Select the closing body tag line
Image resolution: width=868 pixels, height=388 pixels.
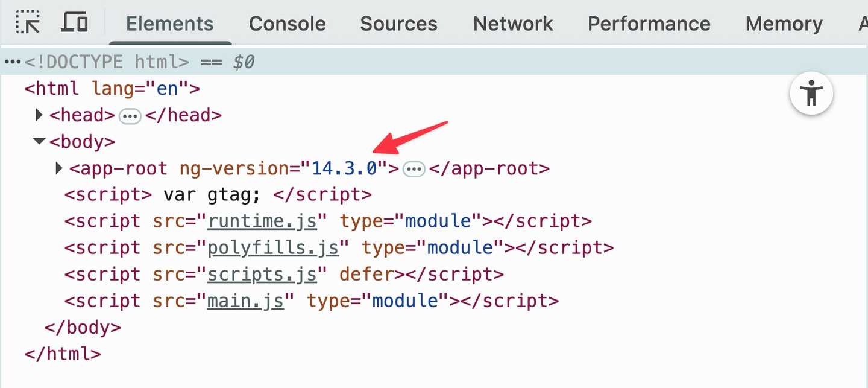click(83, 328)
